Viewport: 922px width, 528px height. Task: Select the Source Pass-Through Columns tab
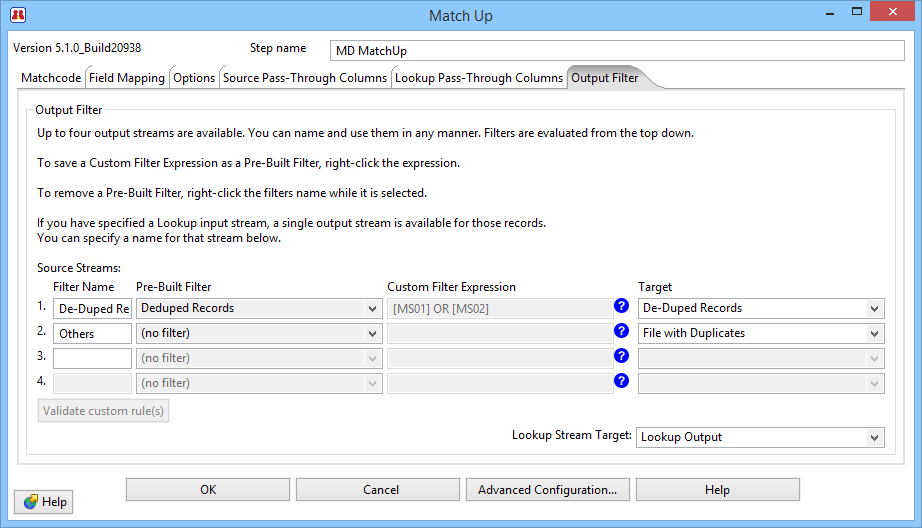305,78
